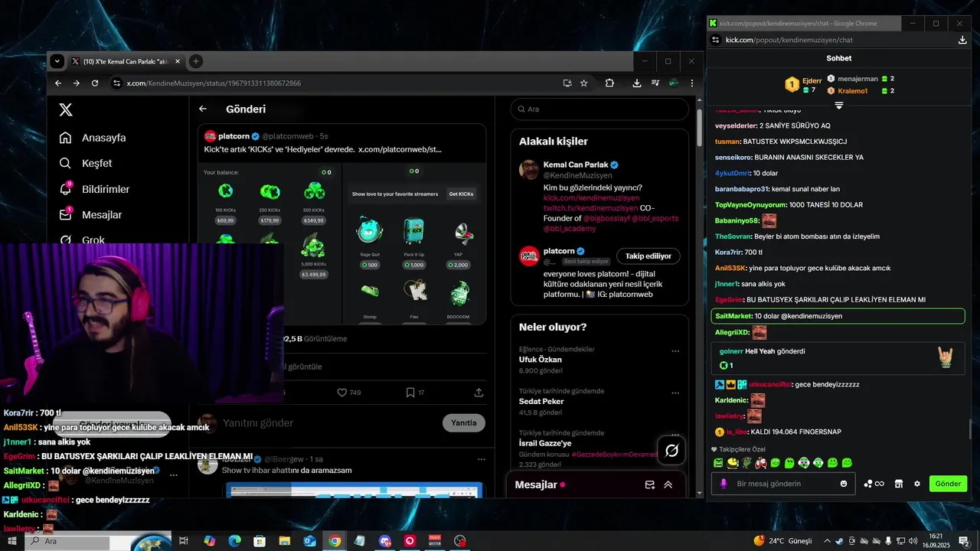Screen dimensions: 980x551
Task: Open the twitch.tv/kendinemuzisyen link
Action: coord(590,207)
